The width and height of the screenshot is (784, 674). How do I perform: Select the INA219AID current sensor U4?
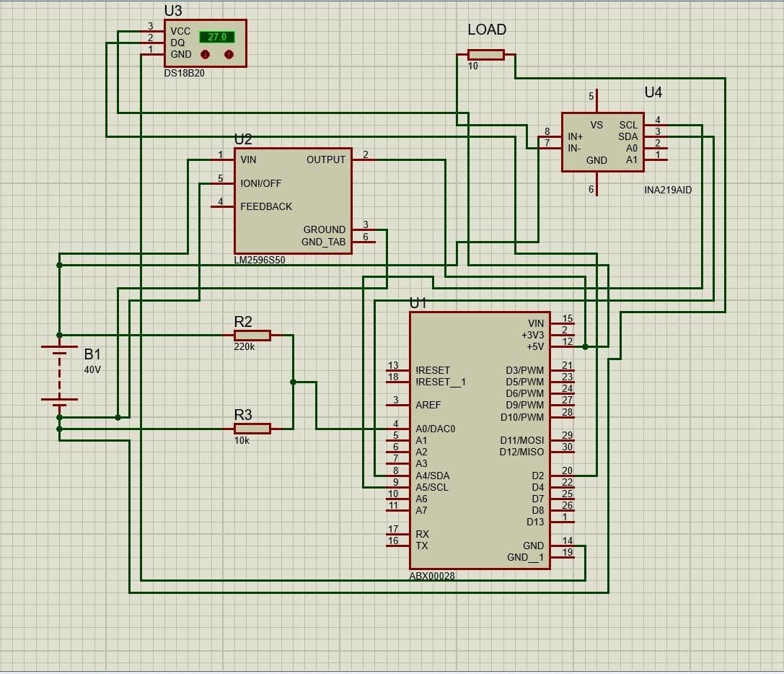(x=603, y=142)
